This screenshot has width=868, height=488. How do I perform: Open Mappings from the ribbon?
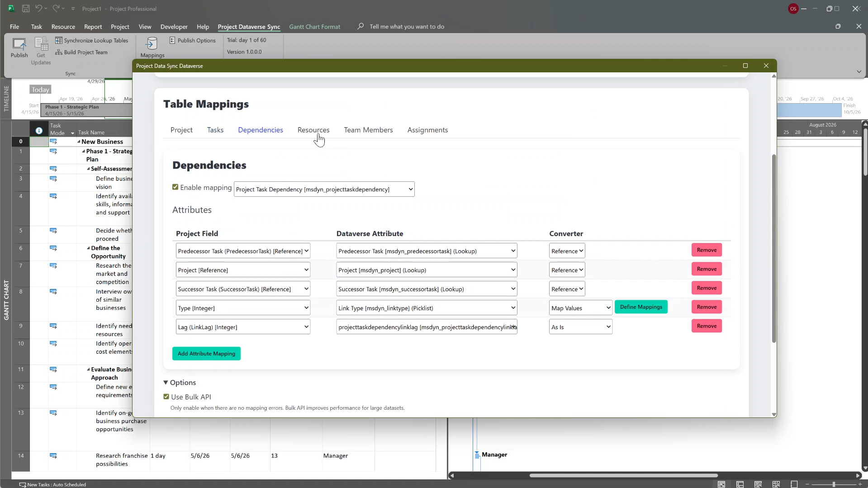[152, 47]
